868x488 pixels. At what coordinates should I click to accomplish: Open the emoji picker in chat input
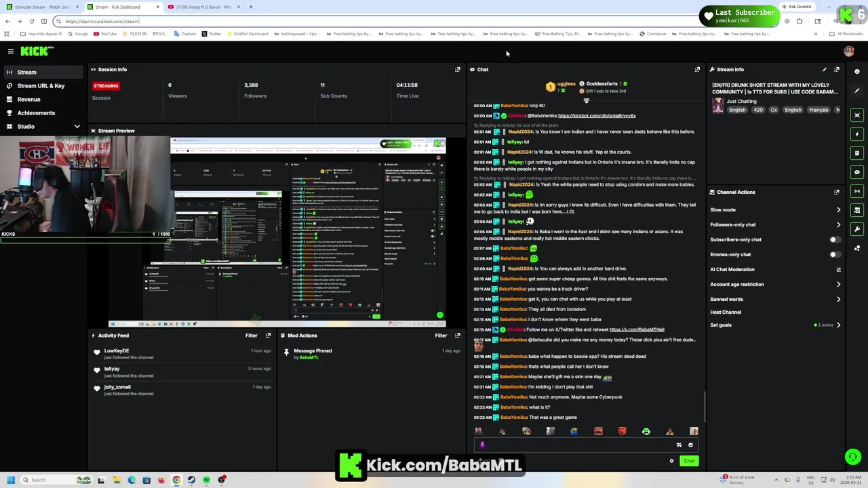pos(690,445)
